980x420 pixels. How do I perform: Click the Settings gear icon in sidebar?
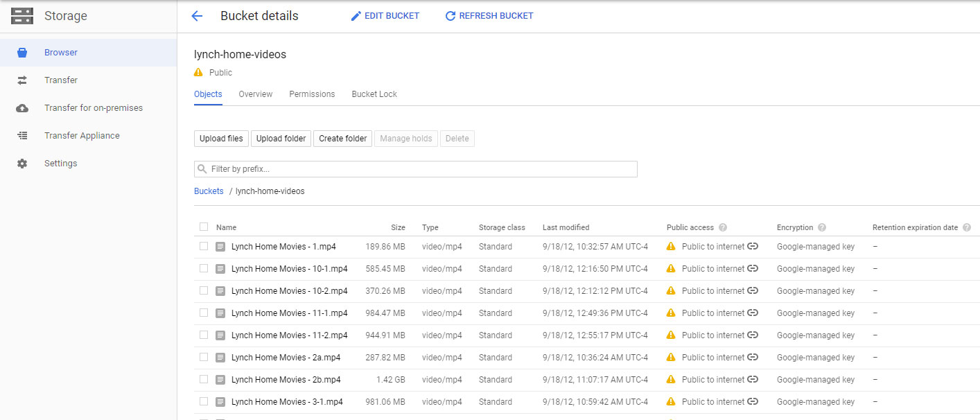(x=22, y=164)
